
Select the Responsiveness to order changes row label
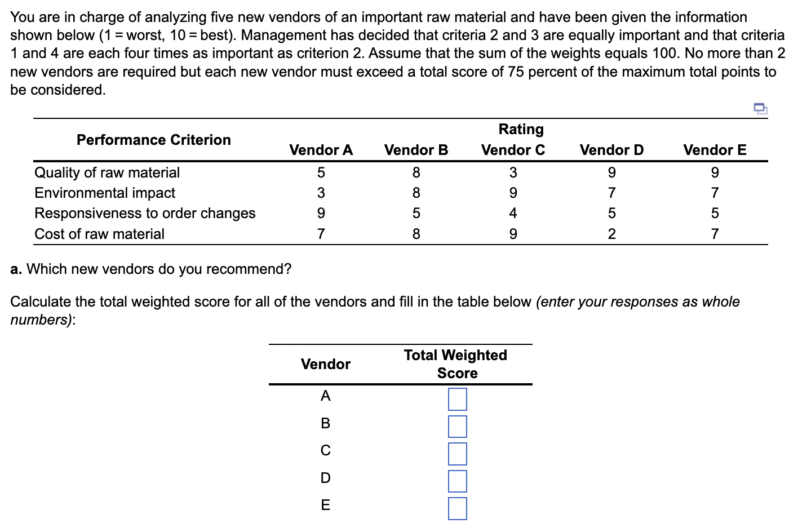[x=145, y=213]
